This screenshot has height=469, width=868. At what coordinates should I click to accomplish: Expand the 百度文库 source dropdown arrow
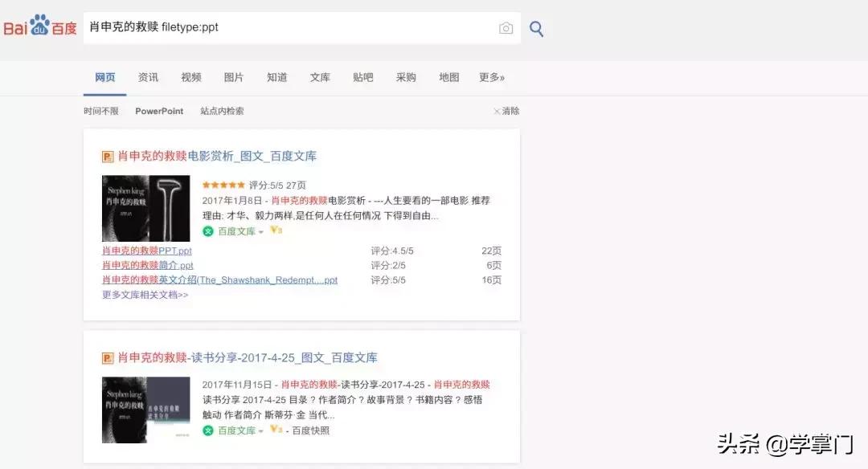tap(261, 230)
